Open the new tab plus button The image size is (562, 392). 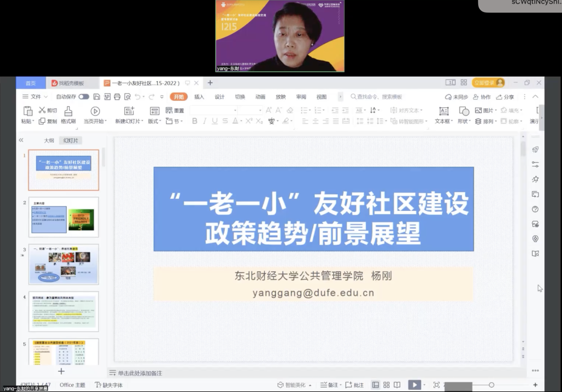[210, 83]
